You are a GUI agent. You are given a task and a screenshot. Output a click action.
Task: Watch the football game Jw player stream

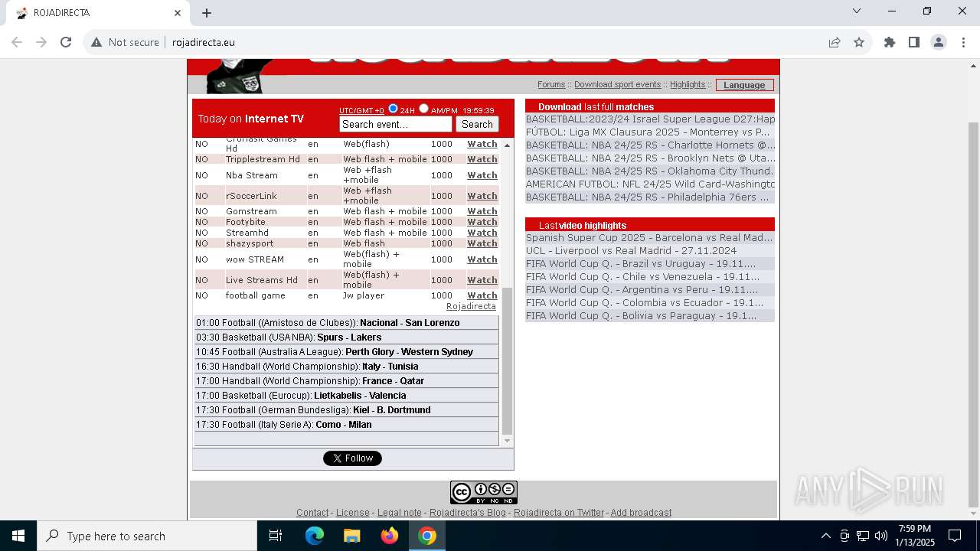coord(482,295)
